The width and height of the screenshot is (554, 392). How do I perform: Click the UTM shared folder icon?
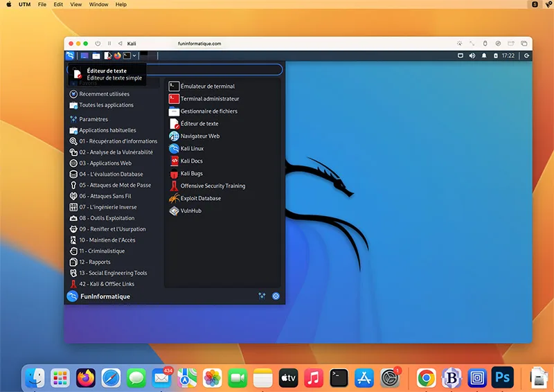(511, 44)
